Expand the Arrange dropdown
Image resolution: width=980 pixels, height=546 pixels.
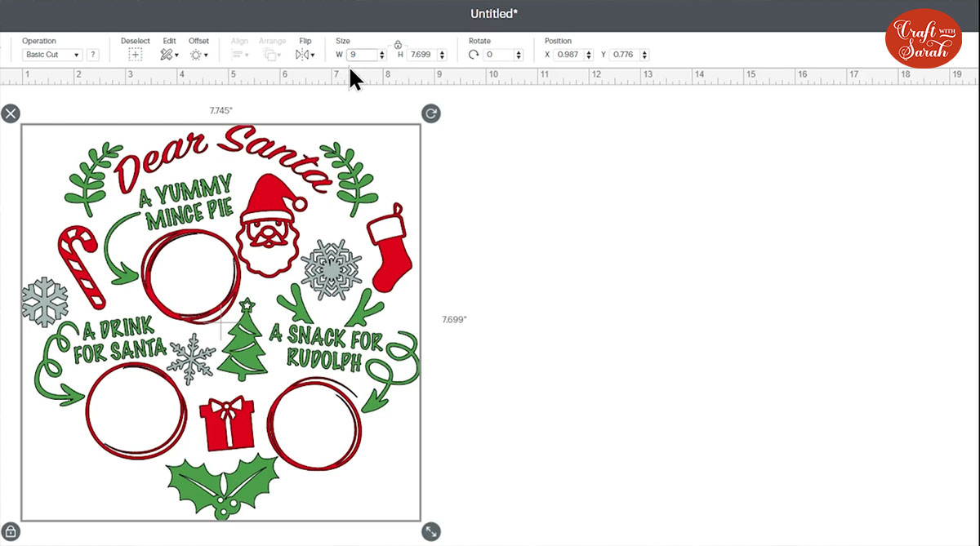(x=272, y=55)
